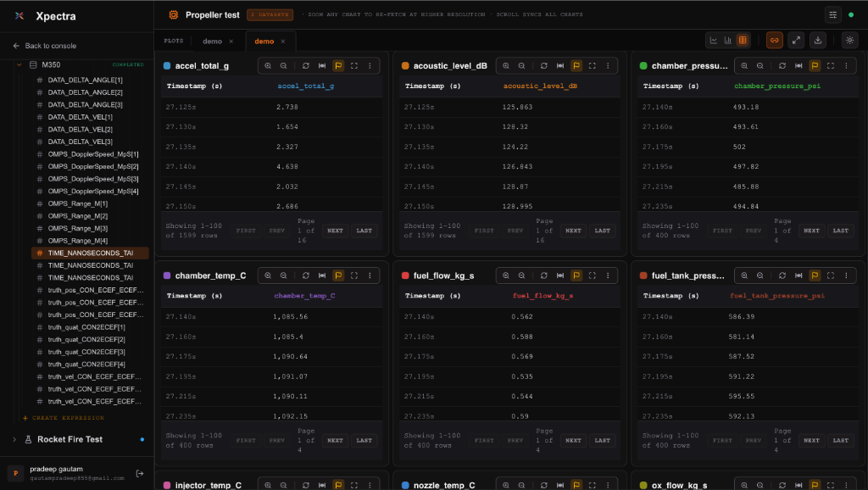Image resolution: width=868 pixels, height=490 pixels.
Task: Open more options for fuel_flow_kg_s panel
Action: (608, 276)
